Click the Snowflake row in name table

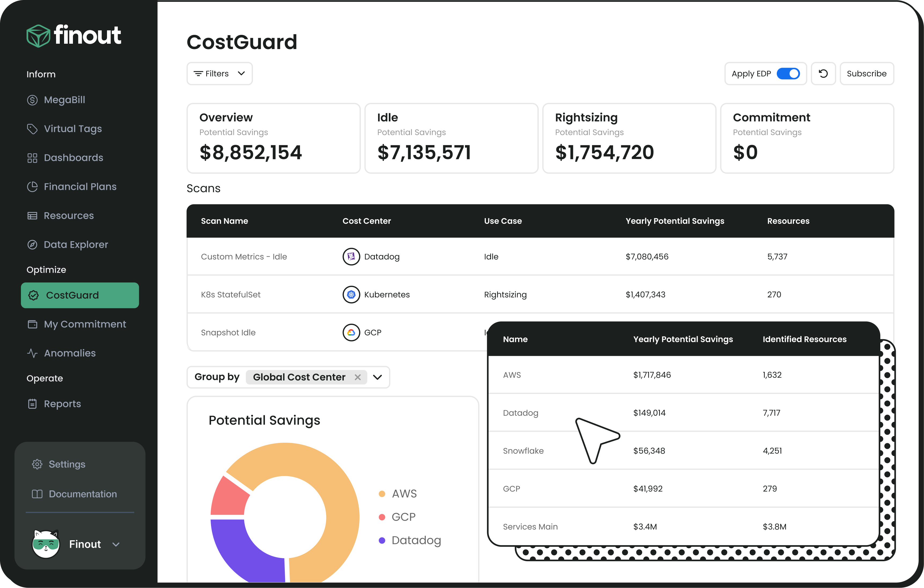click(683, 451)
